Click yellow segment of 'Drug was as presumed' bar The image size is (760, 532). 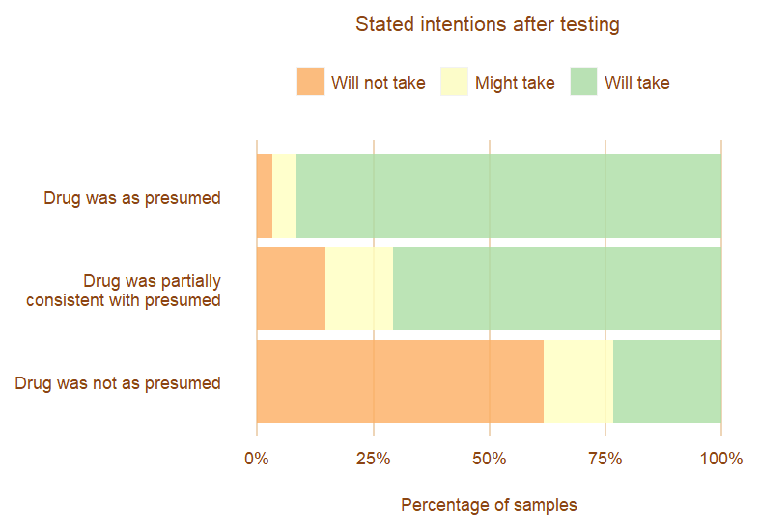click(284, 196)
